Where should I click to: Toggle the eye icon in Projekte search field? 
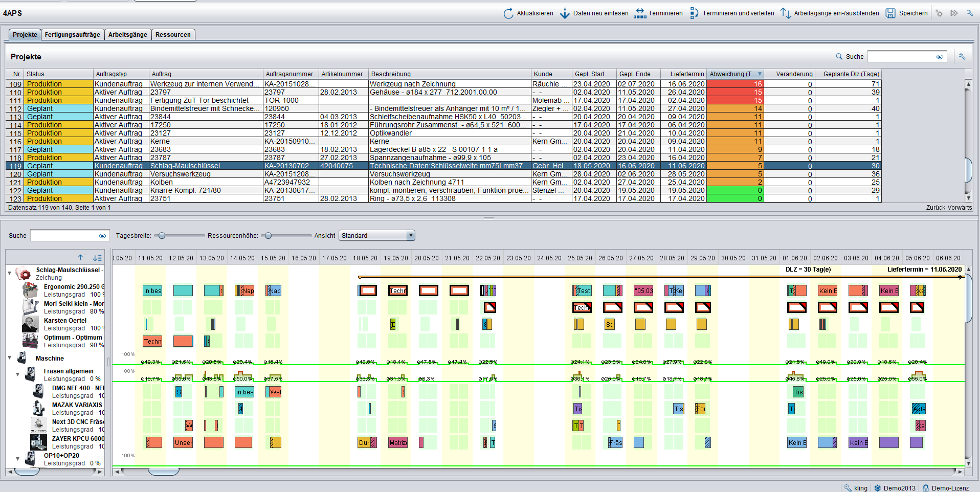click(x=940, y=57)
